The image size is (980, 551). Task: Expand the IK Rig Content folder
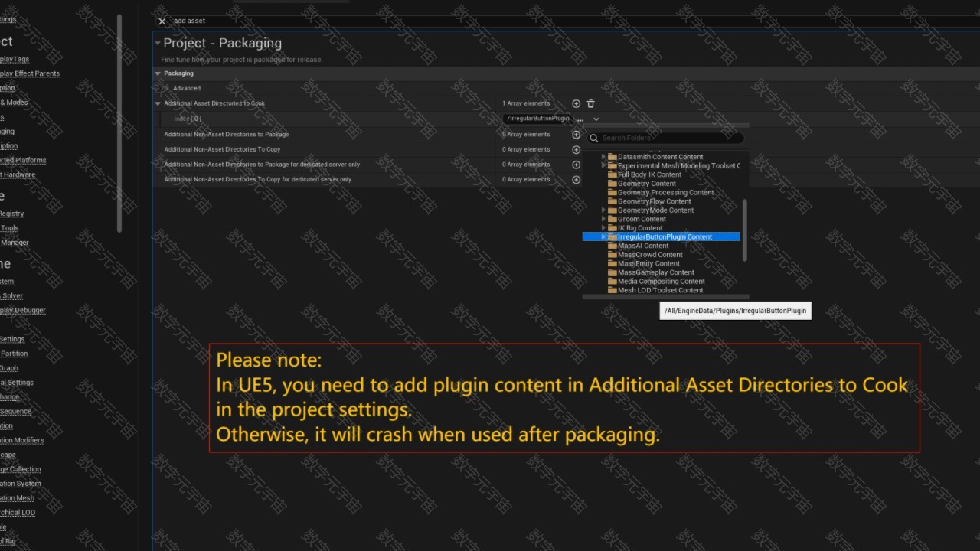[603, 228]
